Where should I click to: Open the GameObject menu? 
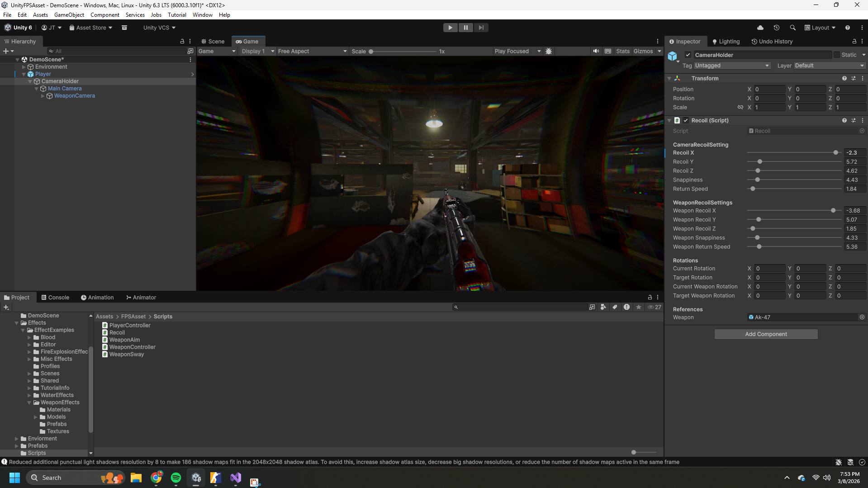tap(69, 15)
